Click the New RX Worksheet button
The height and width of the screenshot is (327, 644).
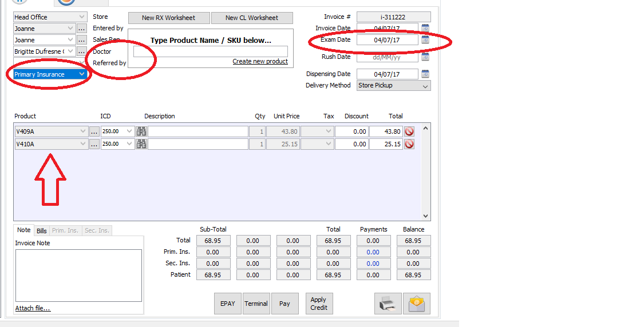click(169, 18)
